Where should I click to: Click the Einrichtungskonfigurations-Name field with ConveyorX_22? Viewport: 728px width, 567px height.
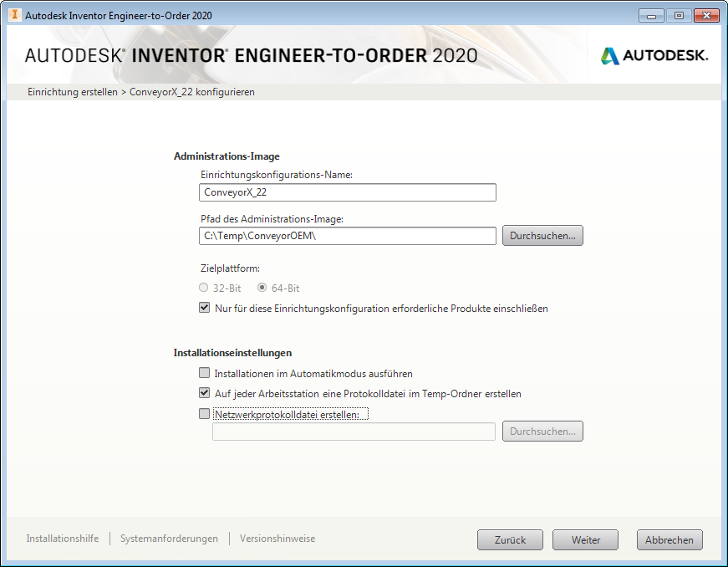click(x=348, y=192)
